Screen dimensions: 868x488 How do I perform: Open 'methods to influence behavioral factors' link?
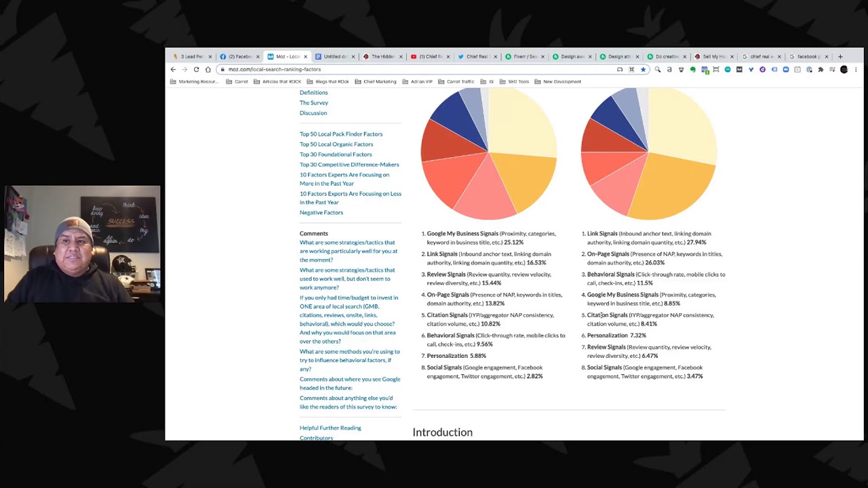tap(350, 361)
